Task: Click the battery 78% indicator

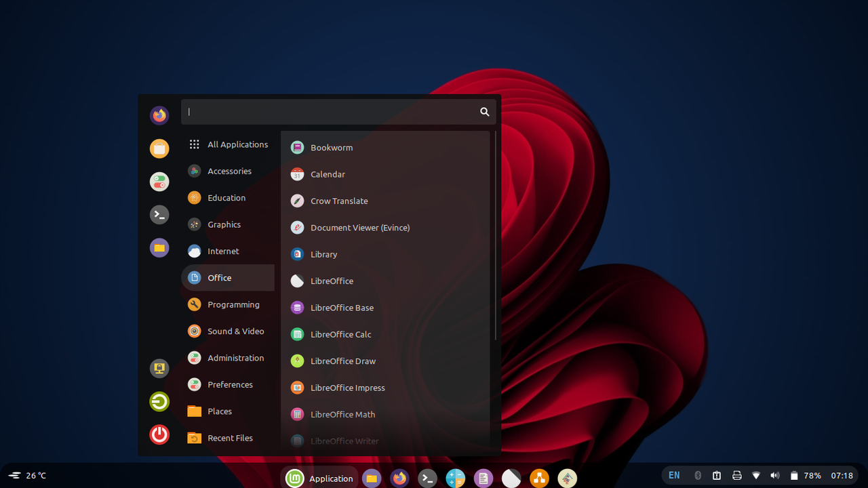Action: 806,476
